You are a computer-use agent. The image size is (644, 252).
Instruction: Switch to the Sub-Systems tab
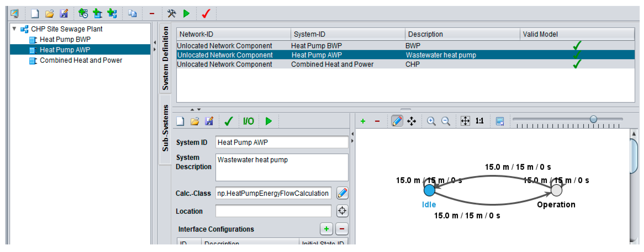pos(165,129)
